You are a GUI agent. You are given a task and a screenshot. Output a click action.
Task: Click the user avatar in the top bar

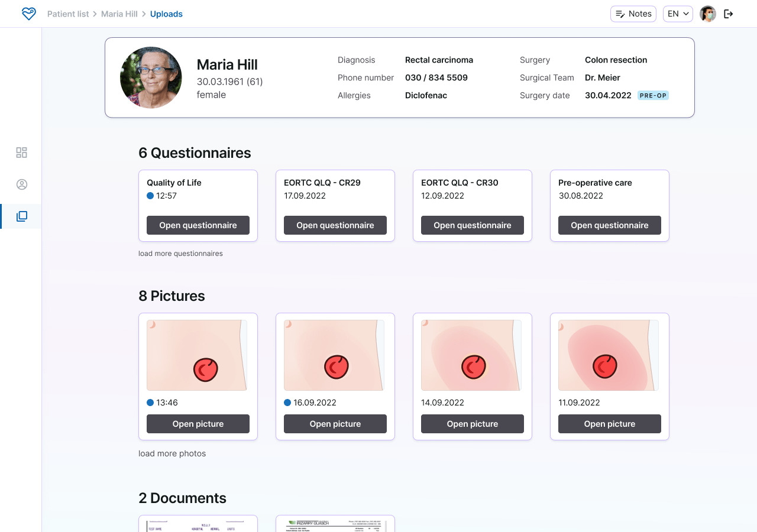click(x=707, y=13)
